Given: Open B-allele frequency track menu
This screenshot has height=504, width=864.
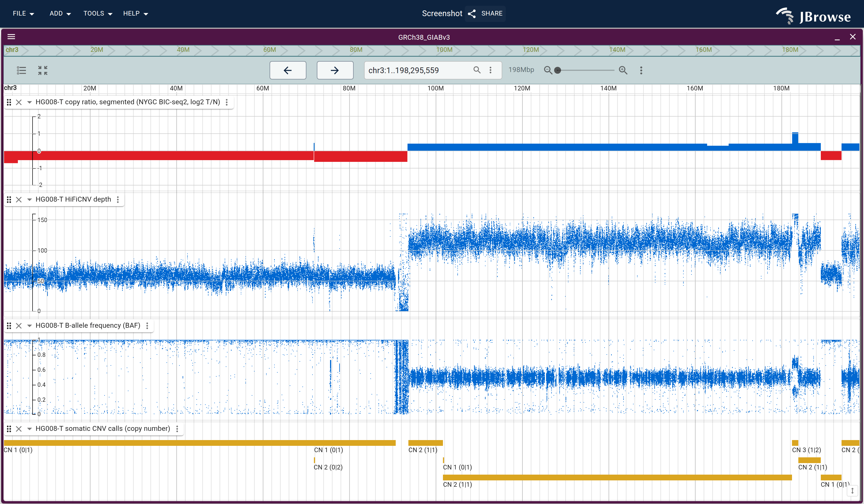Looking at the screenshot, I should click(147, 326).
